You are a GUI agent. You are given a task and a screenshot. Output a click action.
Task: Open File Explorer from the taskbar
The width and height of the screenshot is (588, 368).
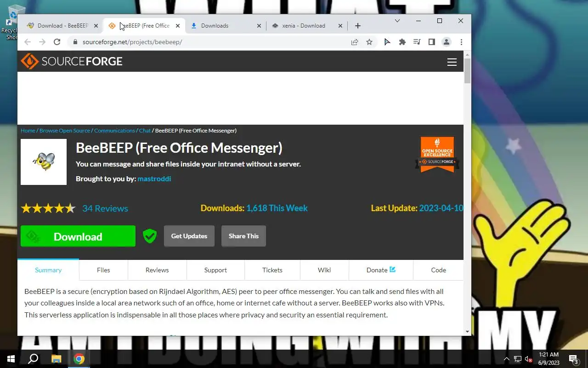[x=56, y=359]
